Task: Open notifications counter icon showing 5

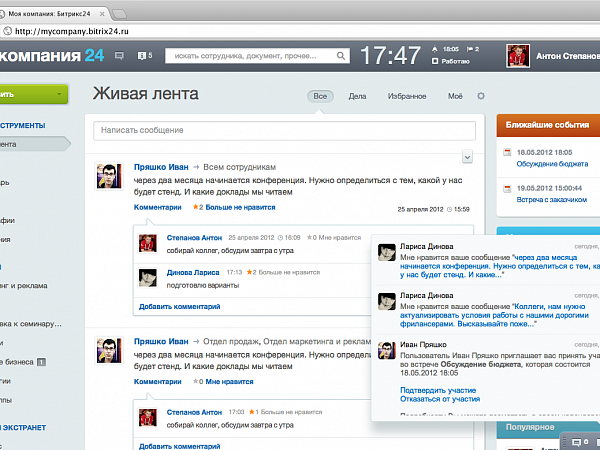Action: (145, 56)
